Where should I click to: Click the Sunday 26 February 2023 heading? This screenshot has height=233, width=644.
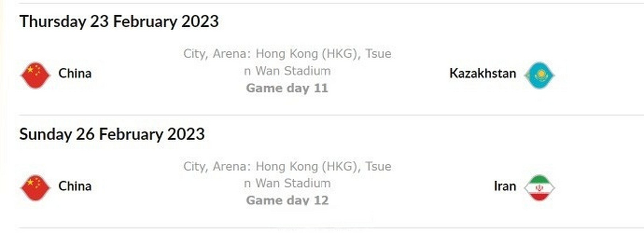pyautogui.click(x=112, y=134)
